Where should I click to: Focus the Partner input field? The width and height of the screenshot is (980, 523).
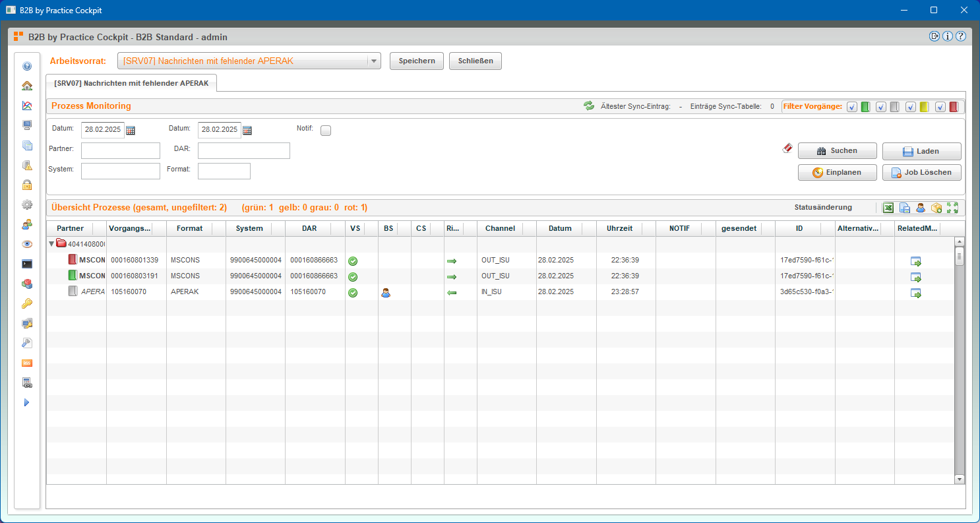pos(121,151)
